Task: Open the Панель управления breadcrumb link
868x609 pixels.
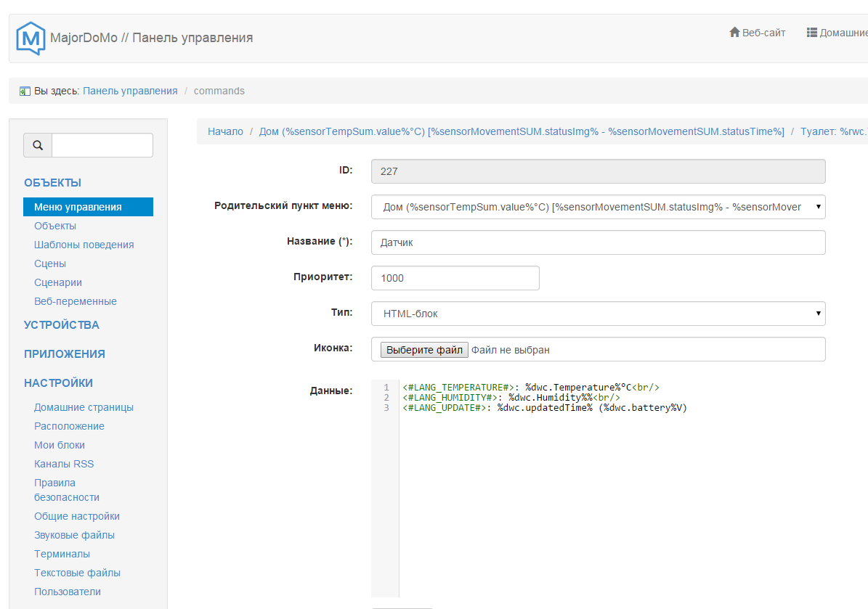Action: point(130,91)
